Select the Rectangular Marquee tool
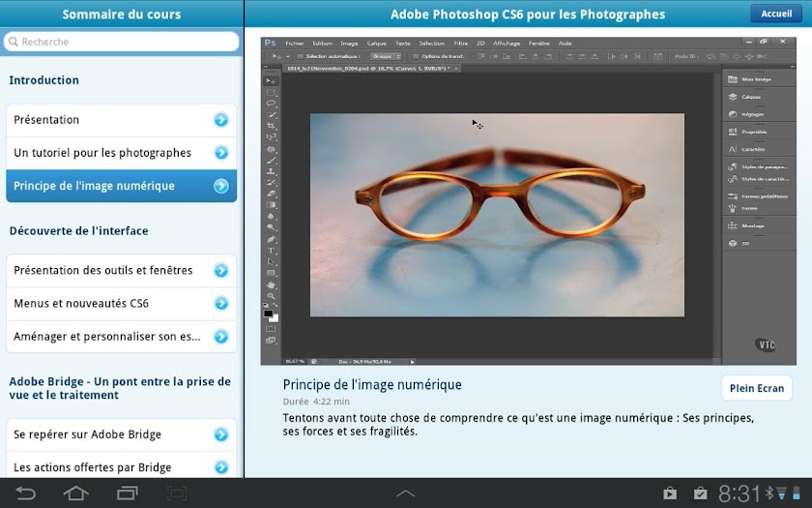 pyautogui.click(x=271, y=92)
